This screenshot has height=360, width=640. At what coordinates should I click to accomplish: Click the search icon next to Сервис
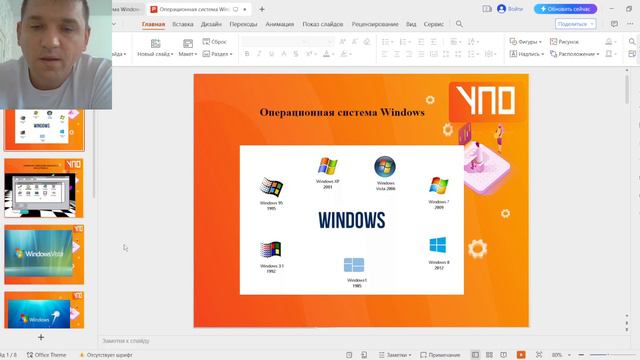[459, 24]
